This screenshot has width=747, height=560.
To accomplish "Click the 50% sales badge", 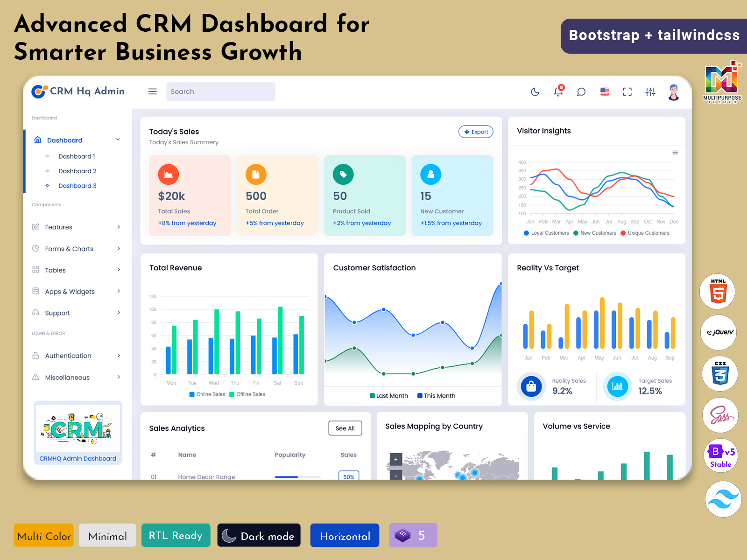I will pos(349,476).
